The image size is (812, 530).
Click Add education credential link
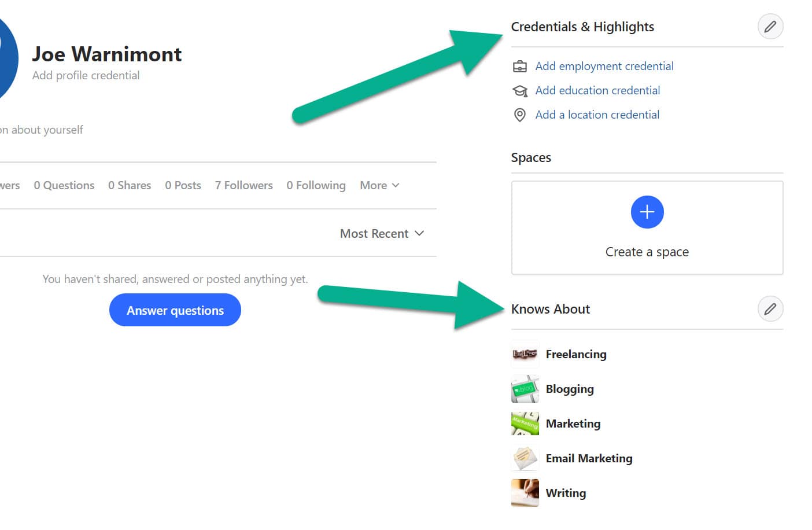597,90
